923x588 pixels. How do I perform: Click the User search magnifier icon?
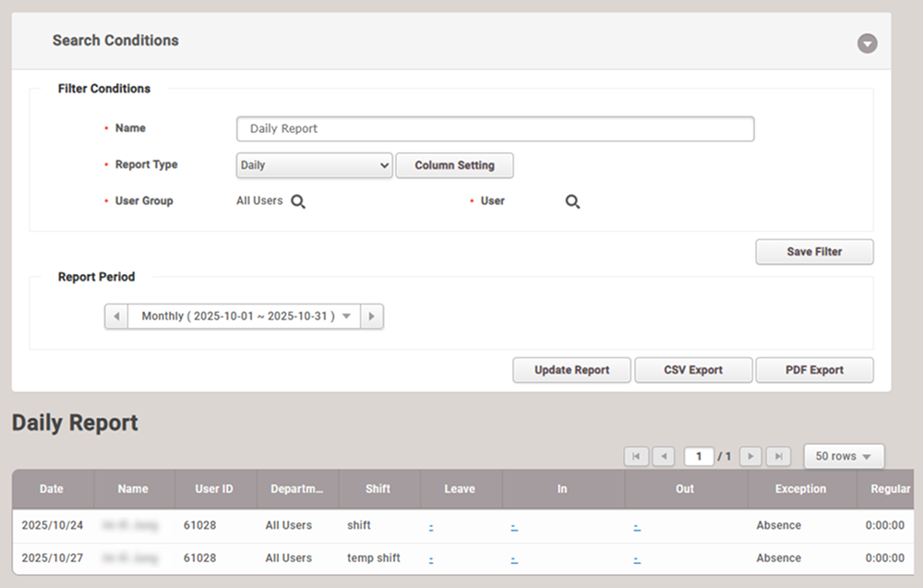coord(572,202)
